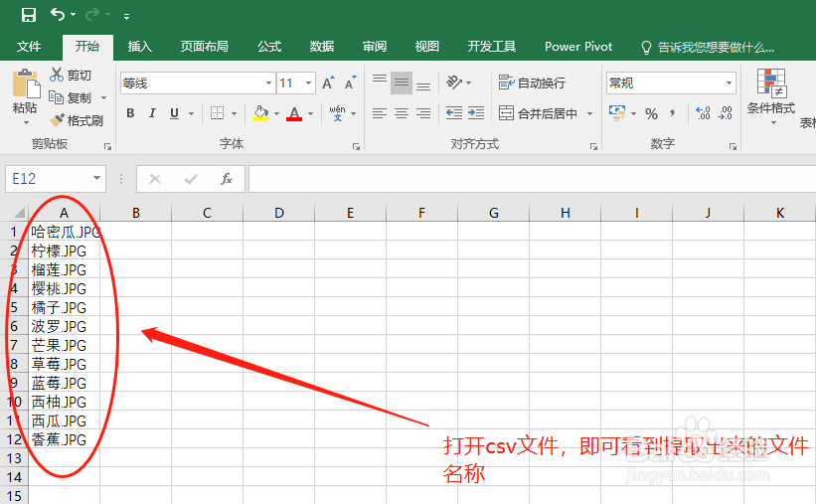816x504 pixels.
Task: Expand the underline style dropdown arrow
Action: pos(191,113)
